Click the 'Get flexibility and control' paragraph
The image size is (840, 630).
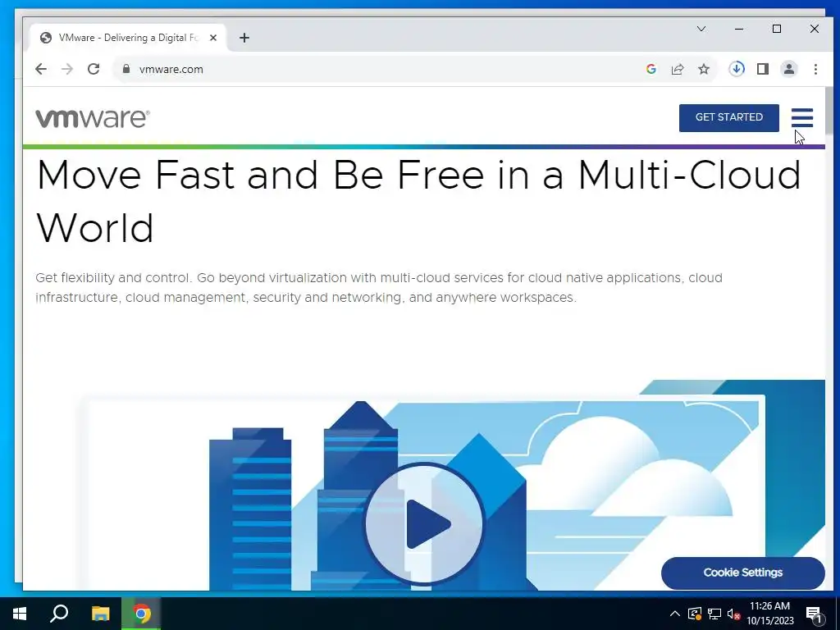click(379, 287)
